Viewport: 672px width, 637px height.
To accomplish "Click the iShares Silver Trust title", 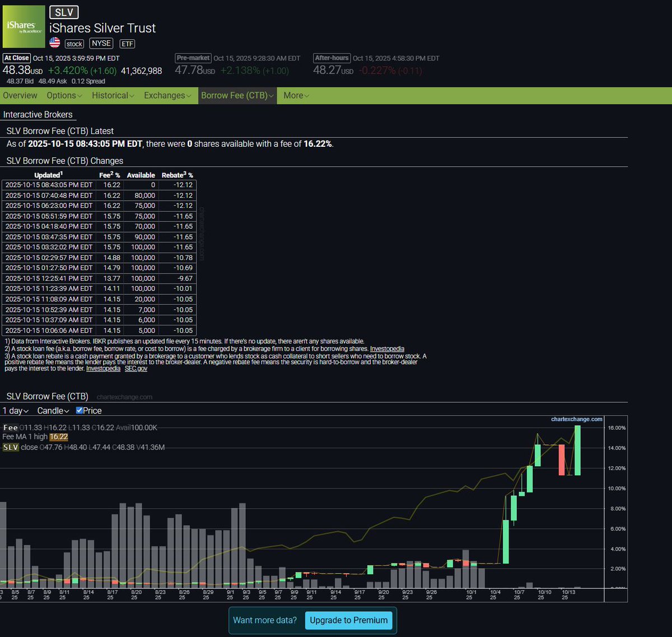I will point(102,28).
